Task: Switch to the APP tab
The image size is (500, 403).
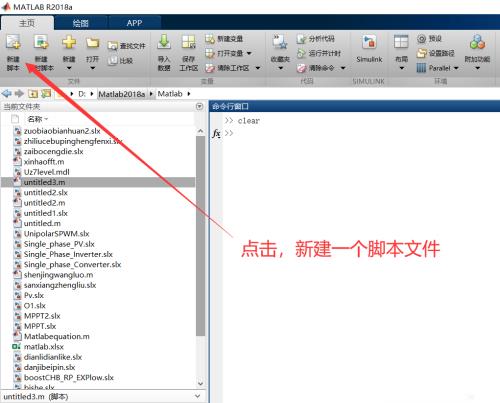Action: point(134,23)
